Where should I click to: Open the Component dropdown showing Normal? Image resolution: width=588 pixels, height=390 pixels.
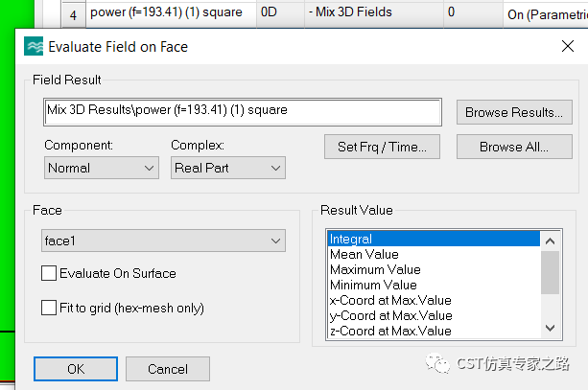tap(101, 168)
